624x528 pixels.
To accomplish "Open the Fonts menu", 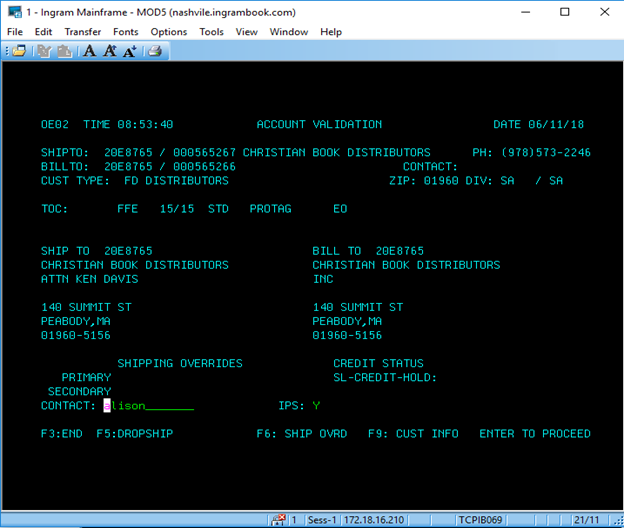I will 125,32.
